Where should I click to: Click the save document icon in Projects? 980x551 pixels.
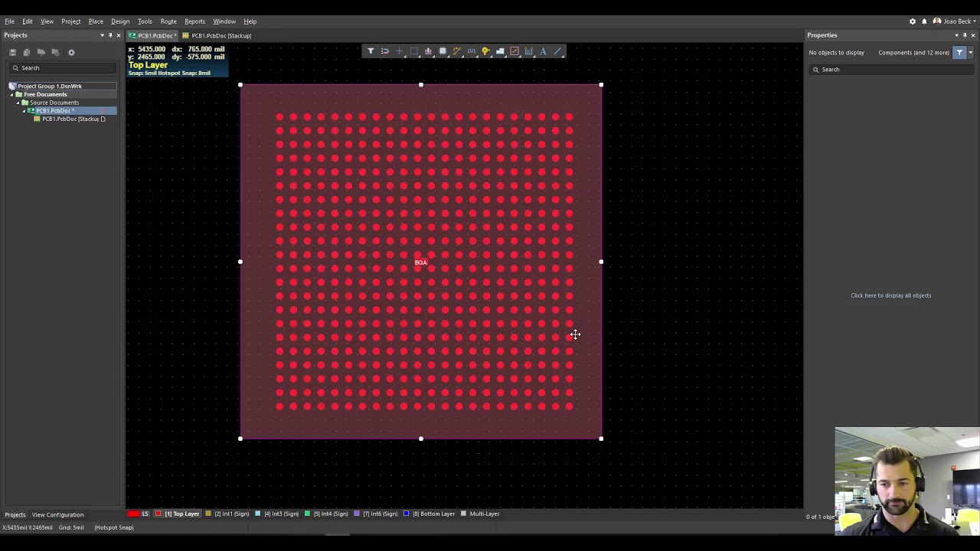click(x=12, y=52)
